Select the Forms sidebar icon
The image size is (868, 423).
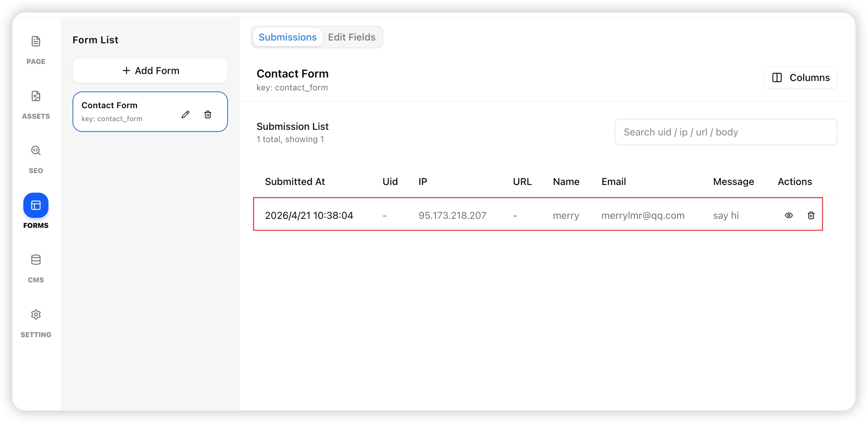[x=36, y=205]
